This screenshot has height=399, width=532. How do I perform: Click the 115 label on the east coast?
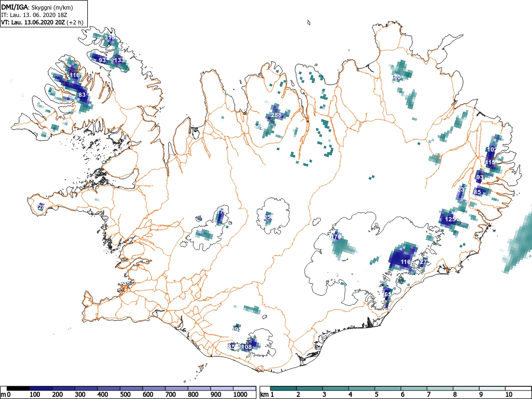(x=491, y=162)
